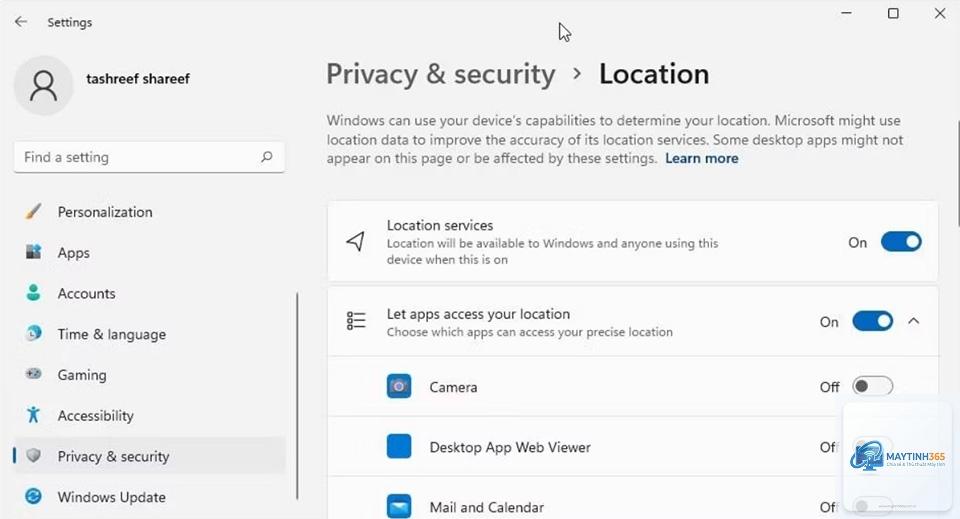Image resolution: width=960 pixels, height=519 pixels.
Task: Click the Location services heading text
Action: [440, 225]
